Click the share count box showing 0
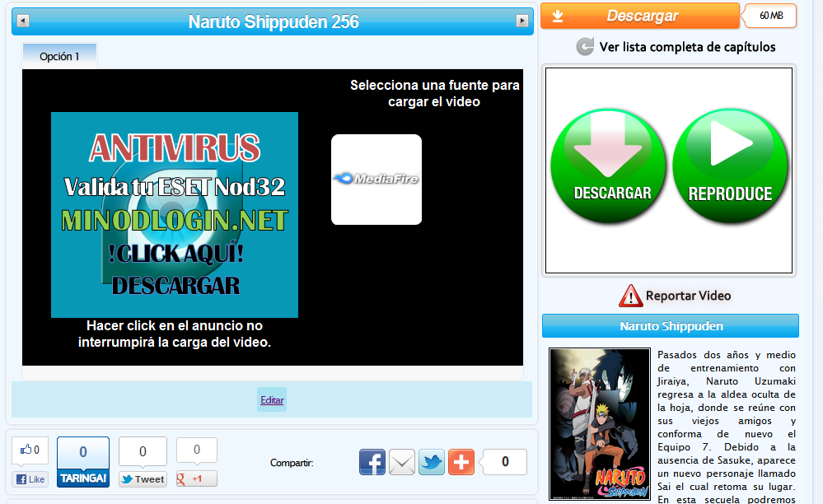823x504 pixels. (x=504, y=461)
